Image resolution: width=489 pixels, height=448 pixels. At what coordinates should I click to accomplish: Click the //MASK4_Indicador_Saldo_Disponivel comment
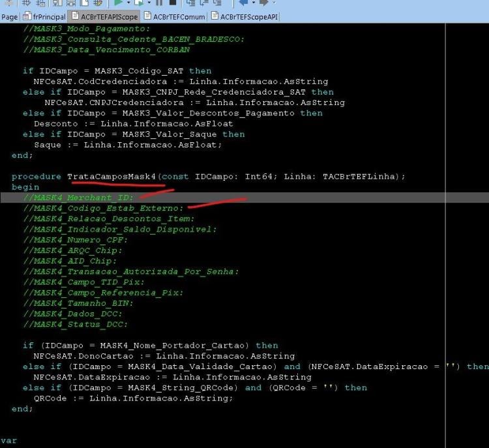pyautogui.click(x=120, y=230)
